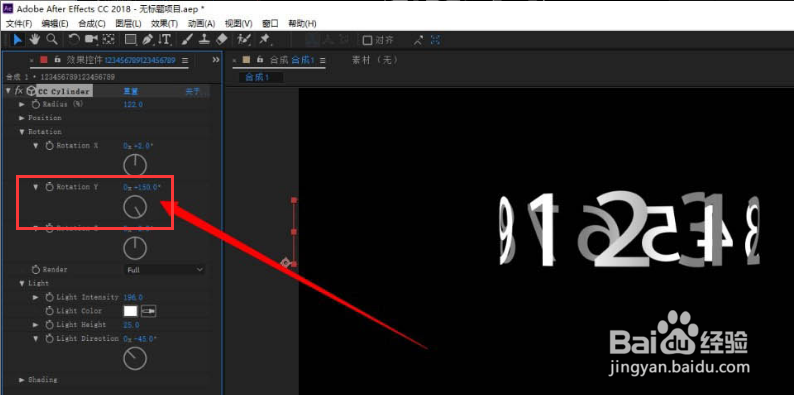This screenshot has width=794, height=395.
Task: Collapse the Light Direction property
Action: tap(35, 338)
